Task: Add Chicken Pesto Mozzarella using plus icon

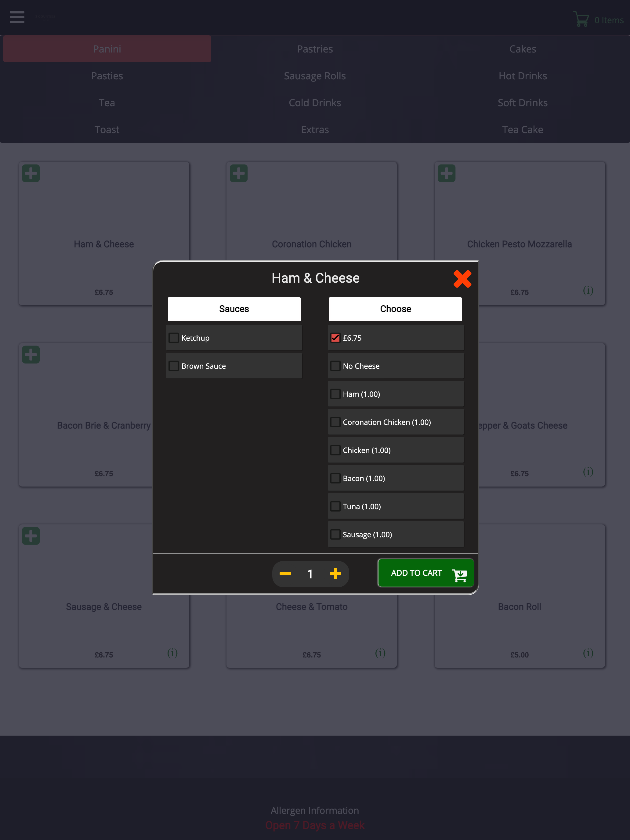Action: (446, 174)
